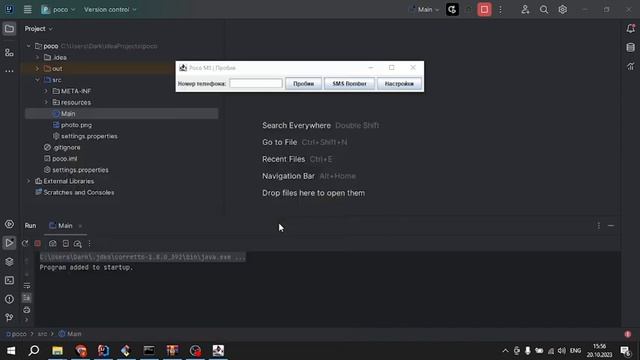640x360 pixels.
Task: Collapse the poco root folder
Action: pyautogui.click(x=29, y=46)
